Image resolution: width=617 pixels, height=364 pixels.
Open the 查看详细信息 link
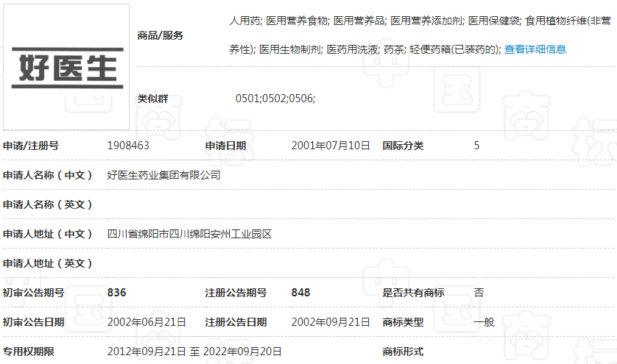coord(535,49)
